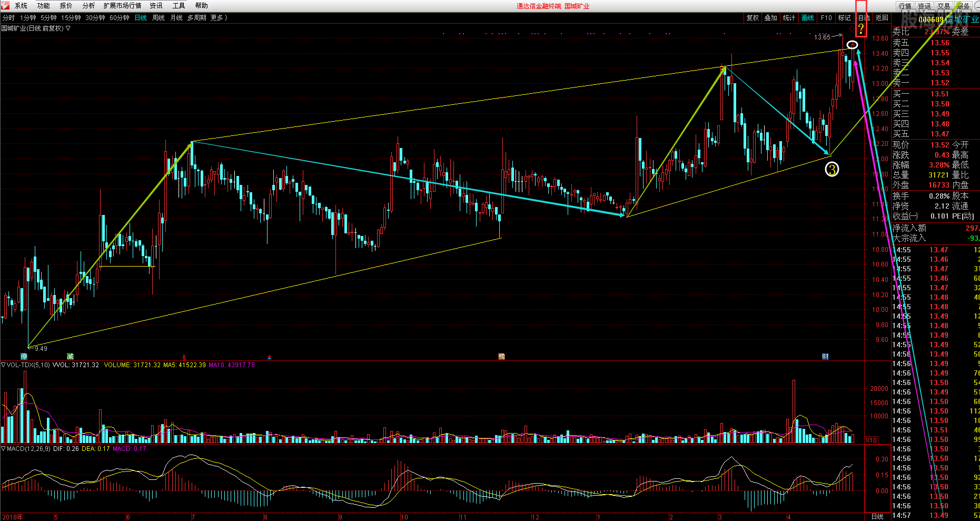Click the 卖五 price 13.56
The width and height of the screenshot is (980, 521).
point(940,43)
